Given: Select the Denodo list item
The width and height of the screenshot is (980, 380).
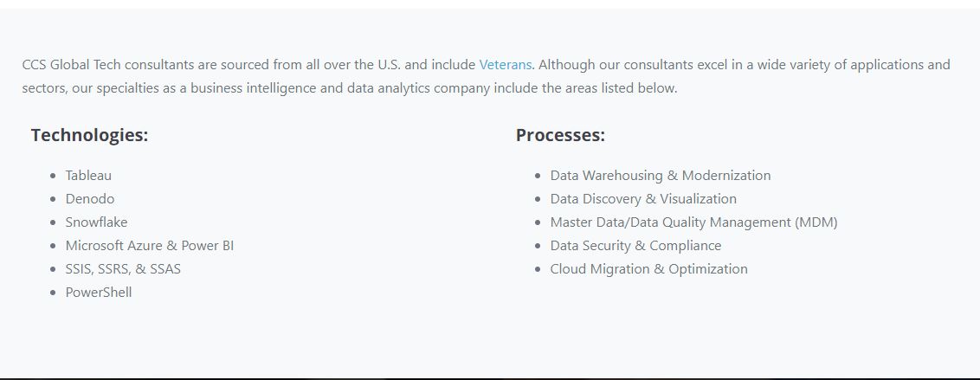Looking at the screenshot, I should (x=90, y=199).
